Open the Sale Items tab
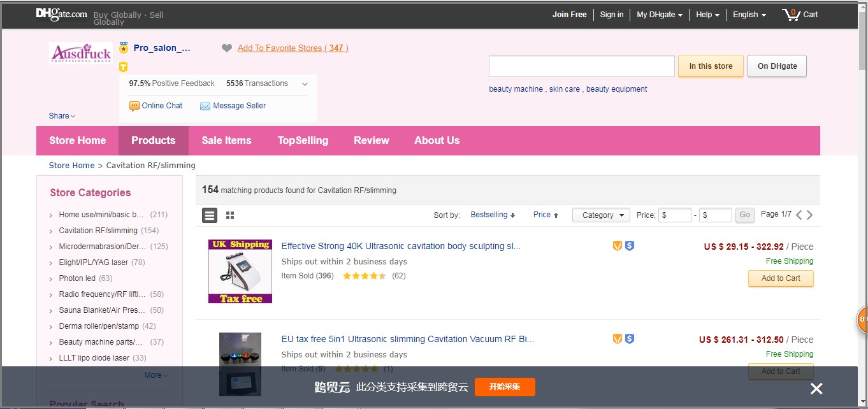This screenshot has width=868, height=409. [x=227, y=141]
